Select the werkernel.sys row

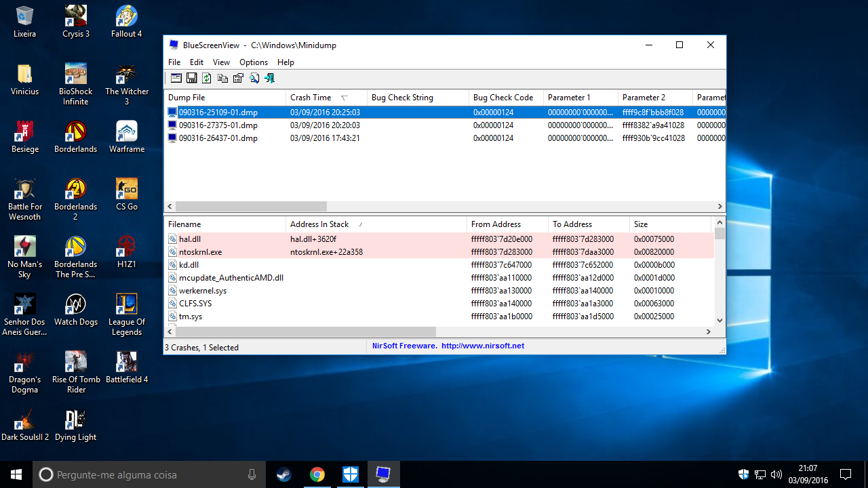[439, 291]
